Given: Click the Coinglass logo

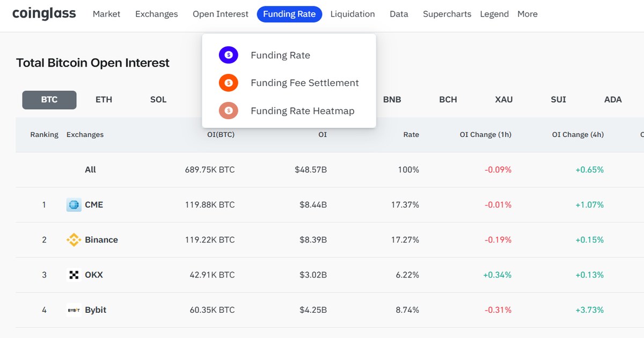Looking at the screenshot, I should [44, 13].
